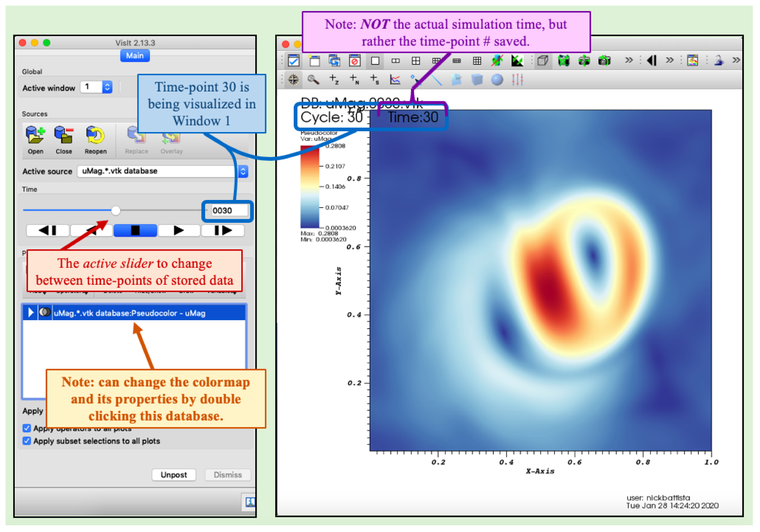Reopen the active database source
Viewport: 760px width, 532px height.
(95, 135)
